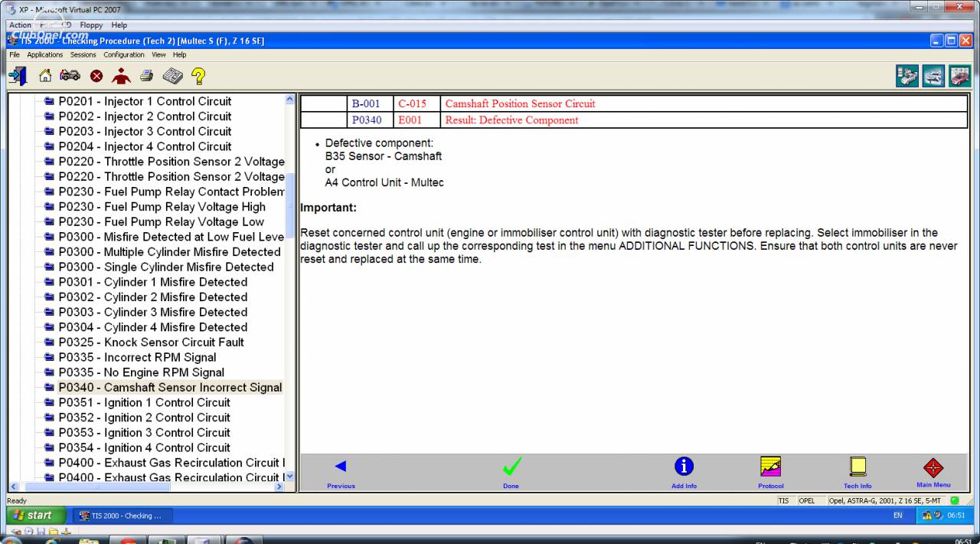Return to Main Menu button
This screenshot has width=980, height=544.
[x=933, y=472]
